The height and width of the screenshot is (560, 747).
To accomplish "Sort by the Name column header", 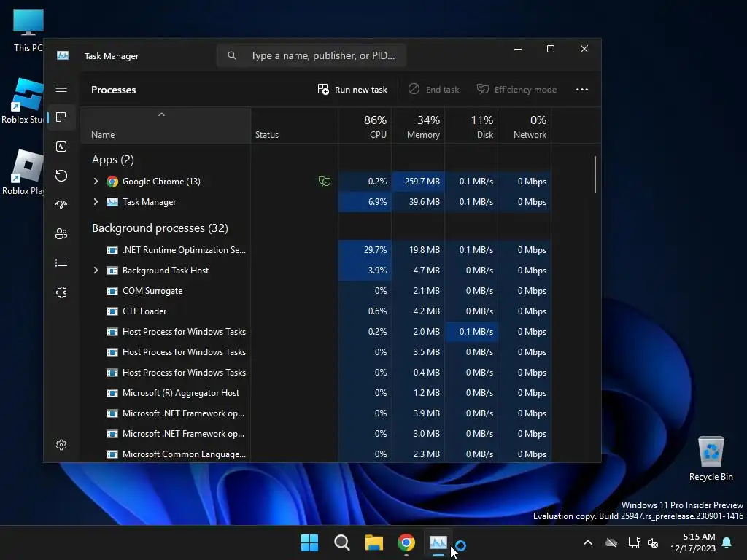I will point(166,125).
